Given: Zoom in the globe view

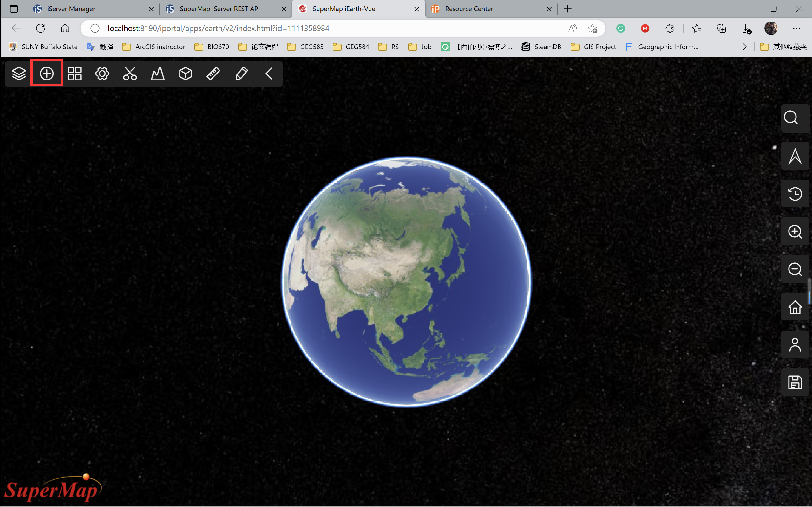Looking at the screenshot, I should [x=794, y=232].
